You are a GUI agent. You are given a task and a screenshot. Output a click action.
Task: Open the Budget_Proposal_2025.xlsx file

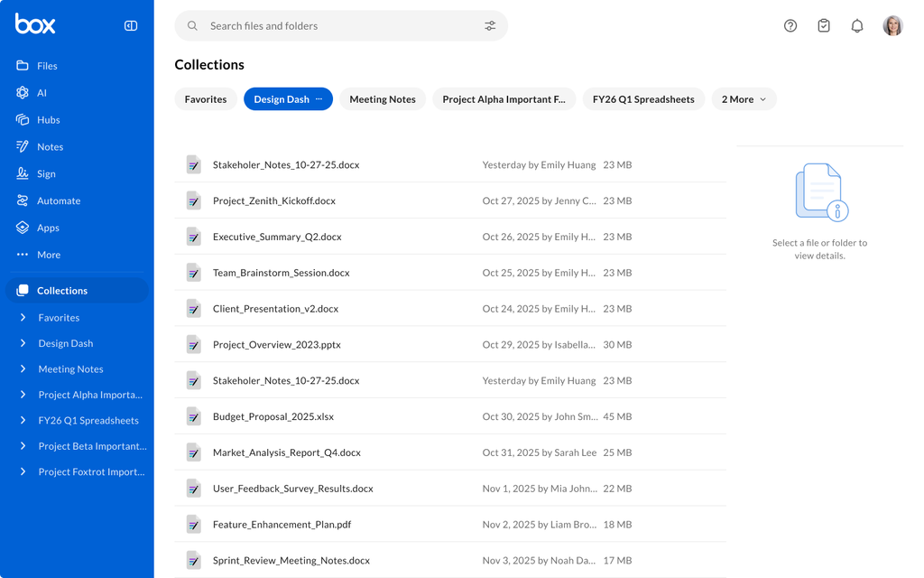click(273, 416)
